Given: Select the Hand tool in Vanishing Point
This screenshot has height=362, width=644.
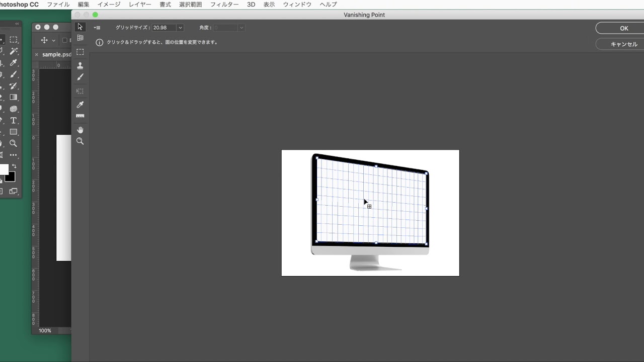Looking at the screenshot, I should 80,130.
